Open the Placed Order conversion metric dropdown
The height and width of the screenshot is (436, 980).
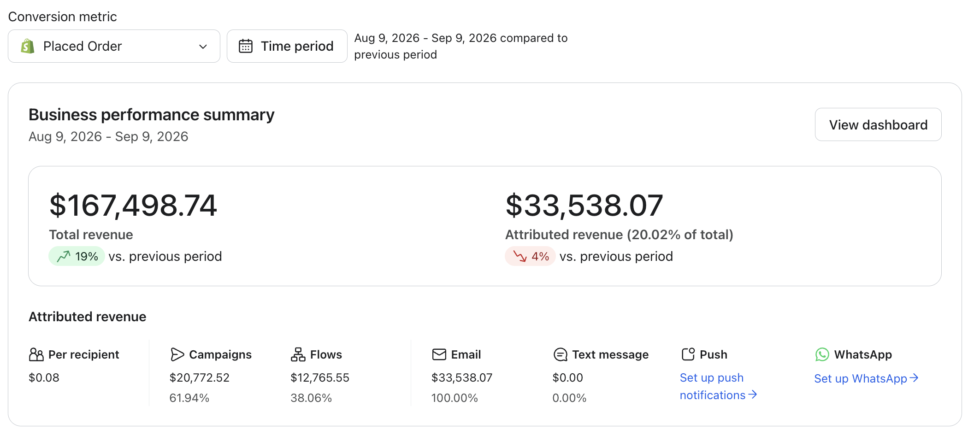pyautogui.click(x=114, y=46)
